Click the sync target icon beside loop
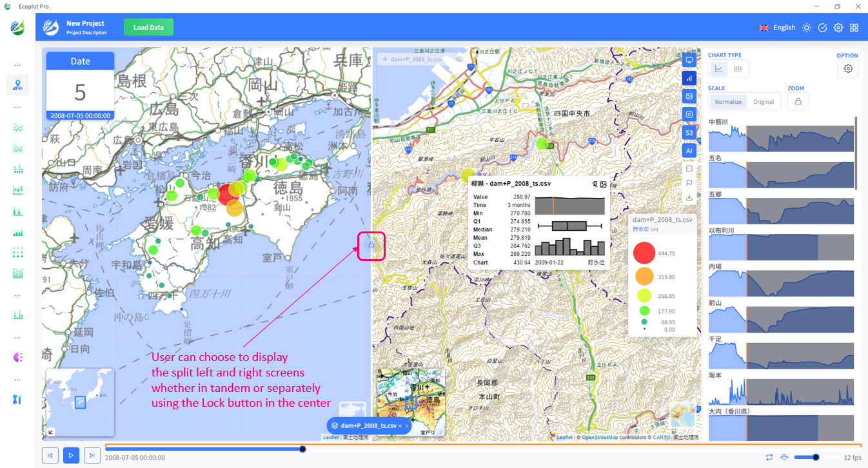 coord(784,457)
